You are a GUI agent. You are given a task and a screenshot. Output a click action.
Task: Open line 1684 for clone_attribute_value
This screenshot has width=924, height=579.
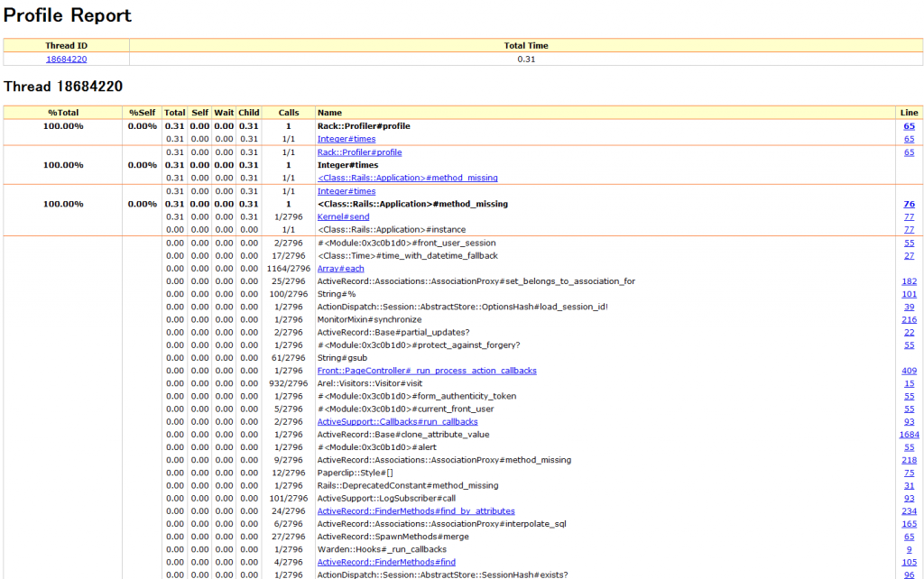tap(909, 435)
